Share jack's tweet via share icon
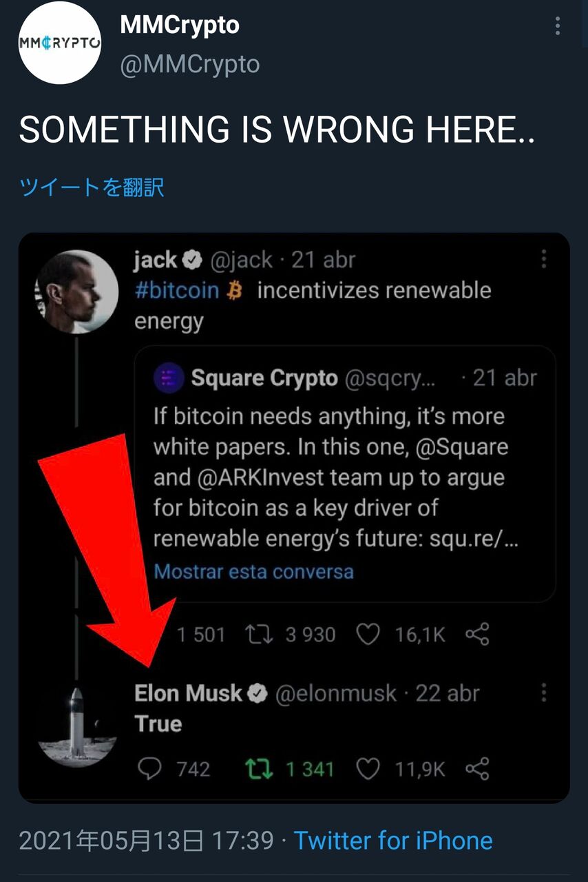 (x=477, y=635)
